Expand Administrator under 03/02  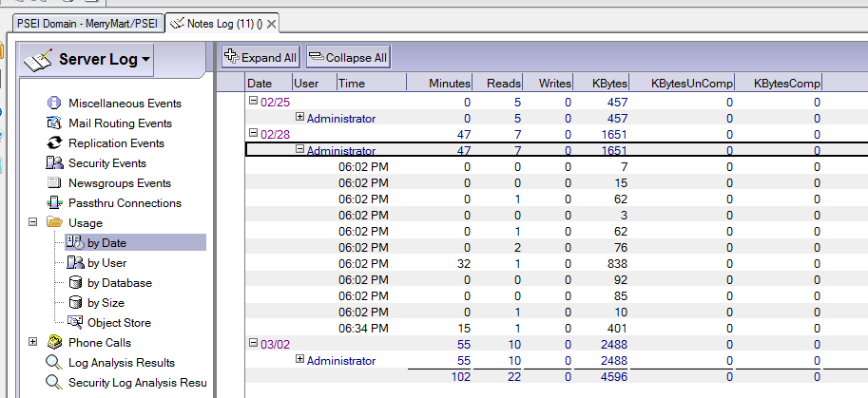(x=299, y=359)
